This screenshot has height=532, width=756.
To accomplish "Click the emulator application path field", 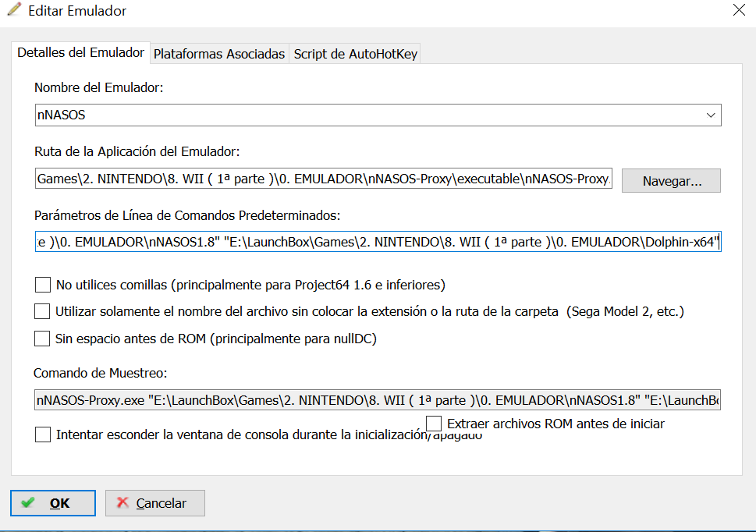I will pos(324,179).
